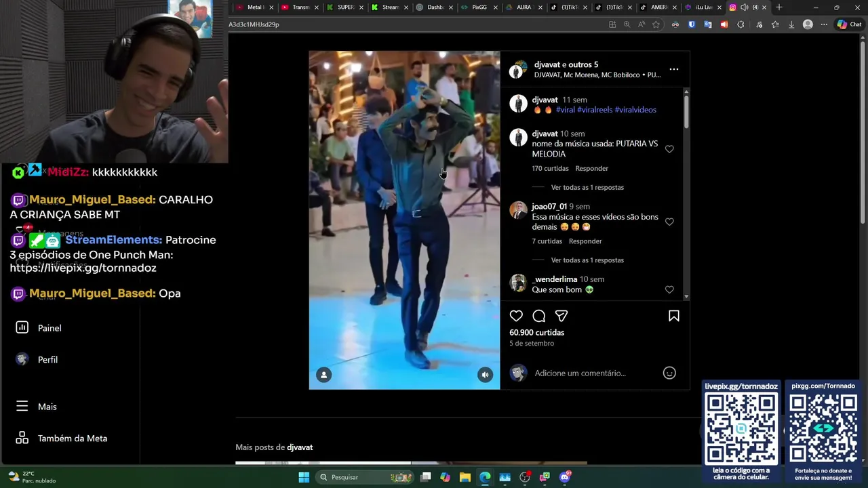
Task: Open djvavat profile from the post header
Action: (x=547, y=64)
